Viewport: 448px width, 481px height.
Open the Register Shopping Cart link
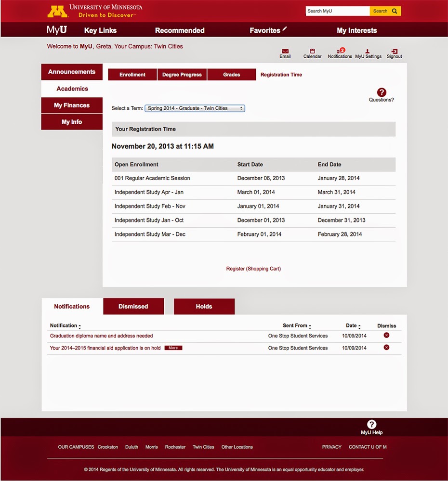pos(253,269)
